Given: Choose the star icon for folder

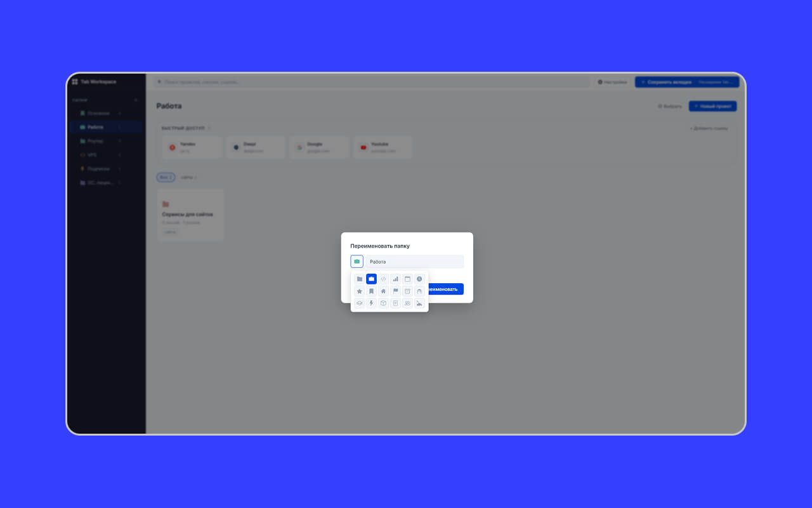Looking at the screenshot, I should click(360, 291).
